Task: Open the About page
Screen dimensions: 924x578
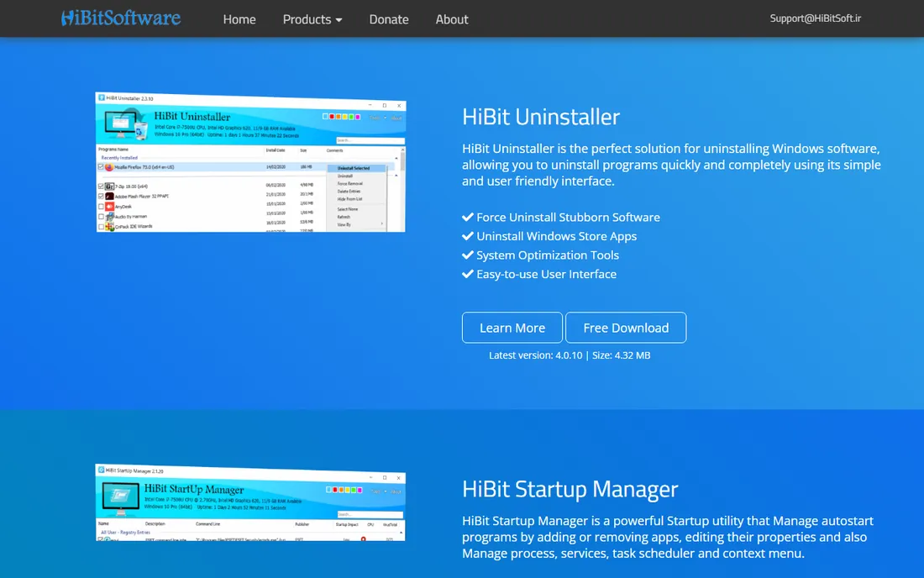Action: click(452, 19)
